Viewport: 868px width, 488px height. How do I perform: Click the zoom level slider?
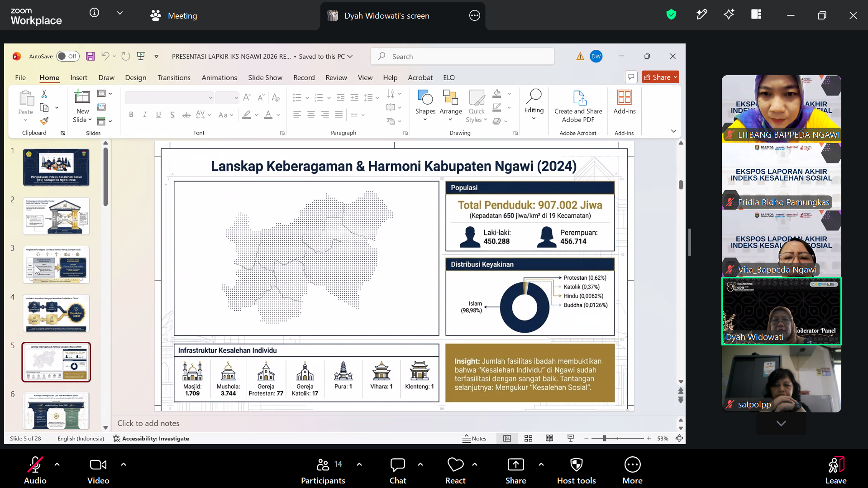617,438
